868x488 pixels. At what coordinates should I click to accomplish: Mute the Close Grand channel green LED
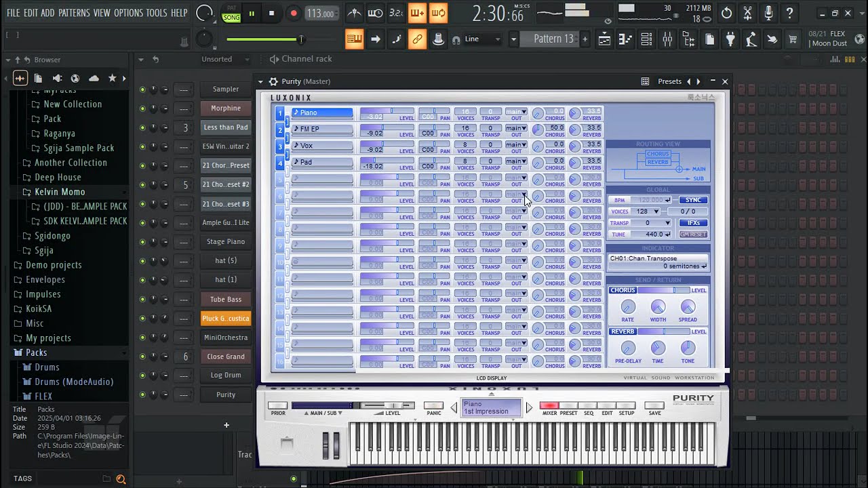142,357
